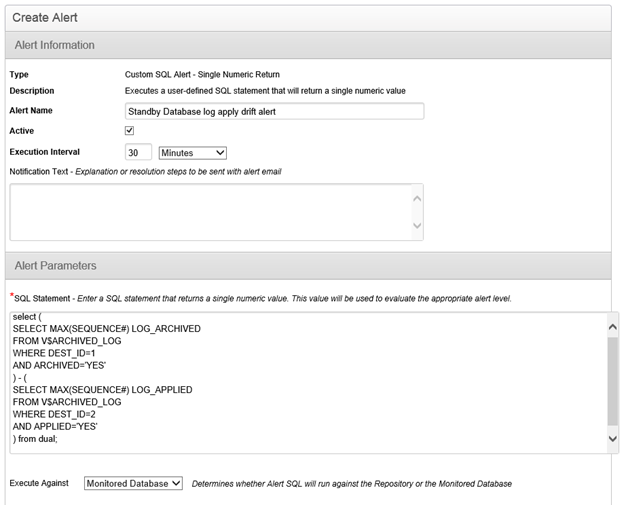Focus the Execution Interval number box
Viewport: 624px width, 505px height.
click(x=138, y=152)
